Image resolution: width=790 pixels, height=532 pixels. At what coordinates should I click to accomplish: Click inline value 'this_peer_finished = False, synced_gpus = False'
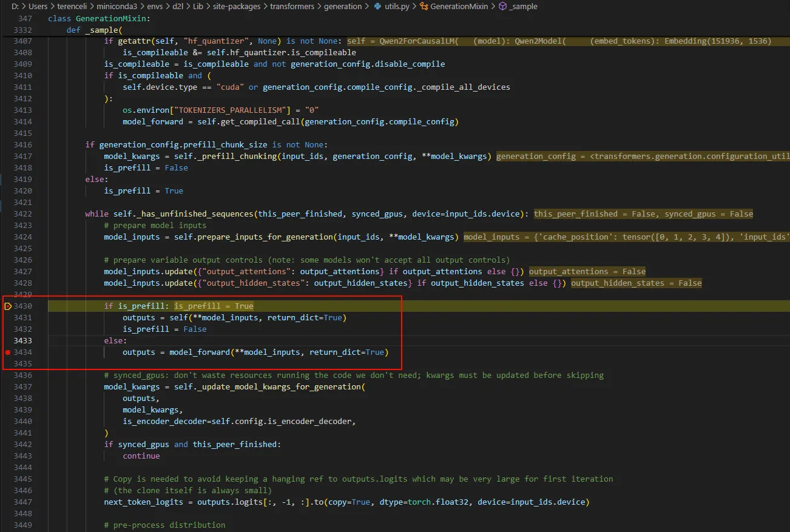pyautogui.click(x=643, y=214)
